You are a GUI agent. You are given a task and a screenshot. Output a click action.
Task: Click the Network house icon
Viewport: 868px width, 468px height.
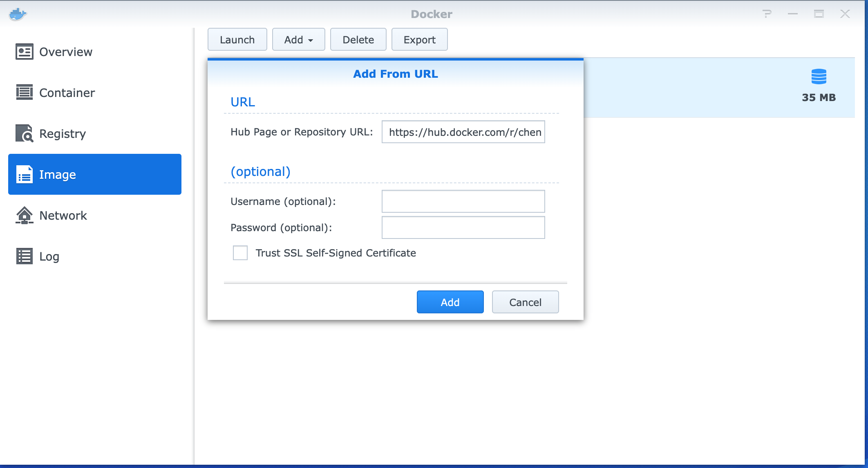point(24,215)
